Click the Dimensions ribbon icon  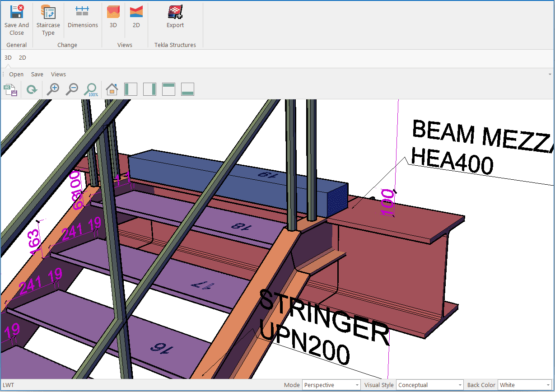click(83, 17)
